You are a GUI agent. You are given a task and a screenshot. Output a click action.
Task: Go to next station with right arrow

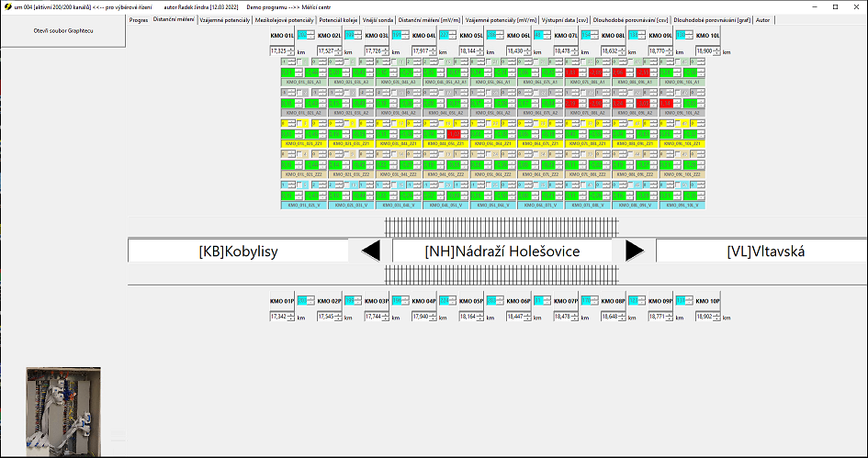click(635, 251)
